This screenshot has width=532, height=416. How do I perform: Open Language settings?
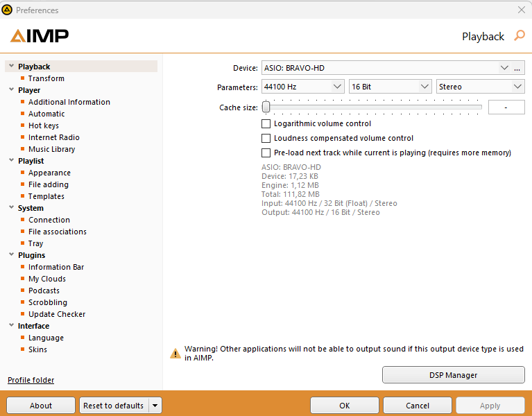(x=46, y=338)
